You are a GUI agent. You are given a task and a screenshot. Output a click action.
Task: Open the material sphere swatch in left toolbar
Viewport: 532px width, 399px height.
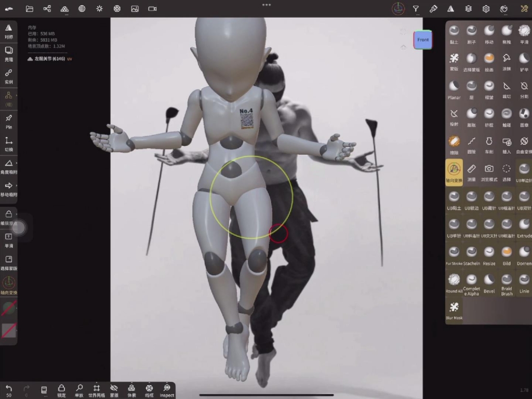[x=9, y=308]
